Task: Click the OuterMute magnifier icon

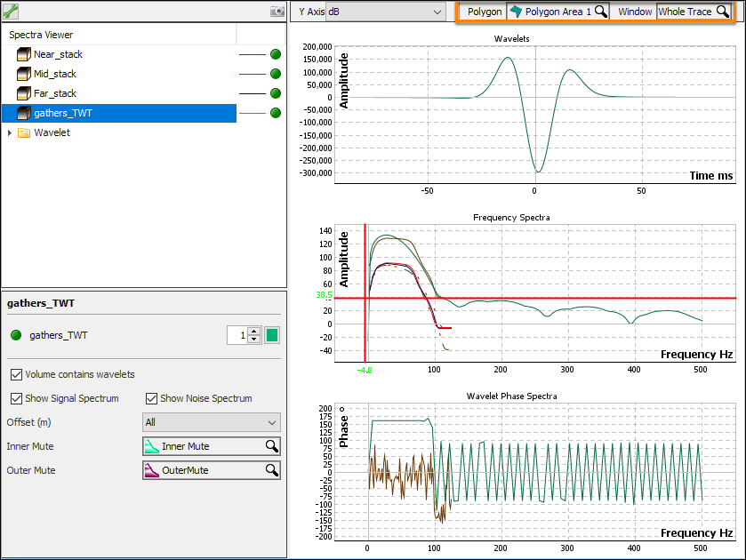Action: coord(271,470)
